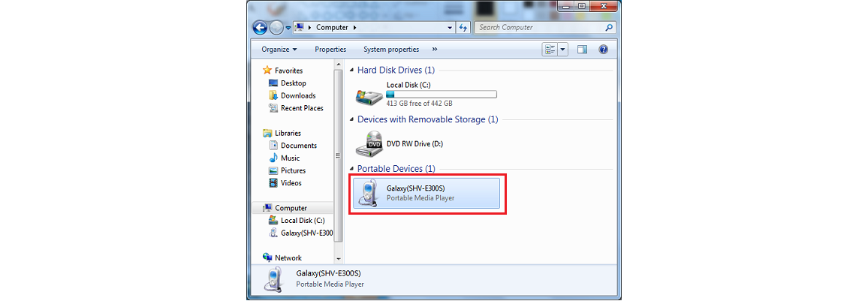Collapse the Portable Devices group

click(352, 169)
